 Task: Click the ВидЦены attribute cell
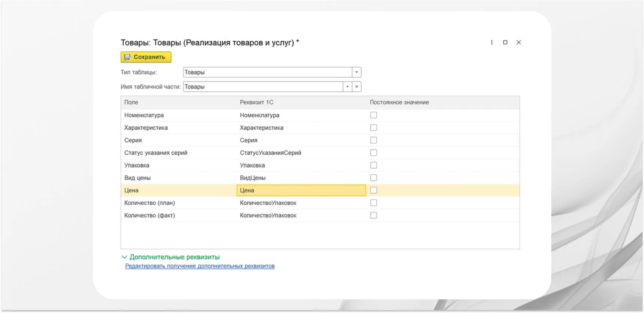pyautogui.click(x=301, y=178)
